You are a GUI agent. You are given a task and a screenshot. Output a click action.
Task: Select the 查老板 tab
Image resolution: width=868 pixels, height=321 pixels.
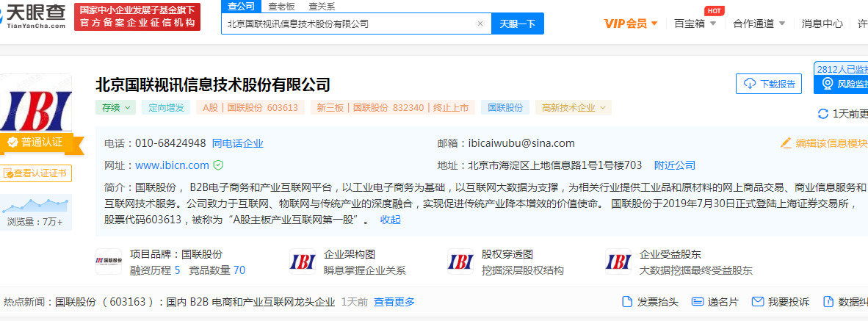pyautogui.click(x=282, y=7)
